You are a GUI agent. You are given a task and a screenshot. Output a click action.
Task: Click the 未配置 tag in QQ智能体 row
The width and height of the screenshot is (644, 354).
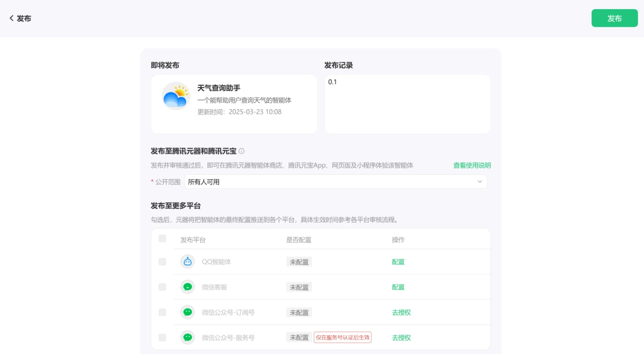tap(299, 262)
